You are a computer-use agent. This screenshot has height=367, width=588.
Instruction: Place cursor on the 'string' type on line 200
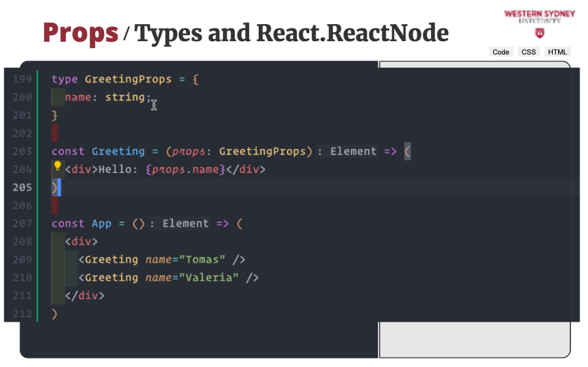click(125, 97)
